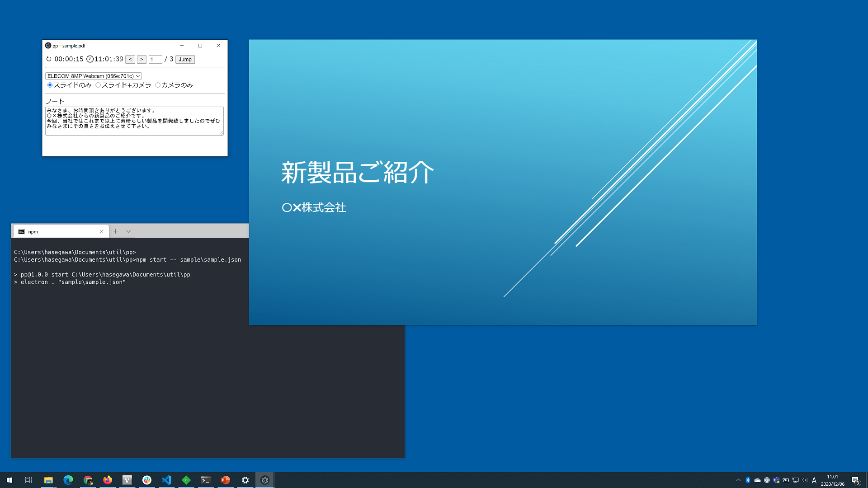The width and height of the screenshot is (868, 488).
Task: Reset the elapsed timer with the circular arrow icon
Action: coord(49,59)
